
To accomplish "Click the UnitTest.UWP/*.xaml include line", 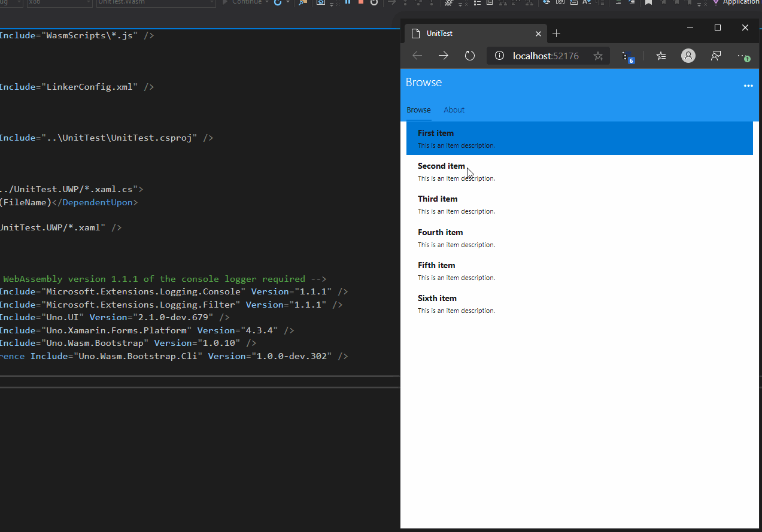I will click(61, 227).
